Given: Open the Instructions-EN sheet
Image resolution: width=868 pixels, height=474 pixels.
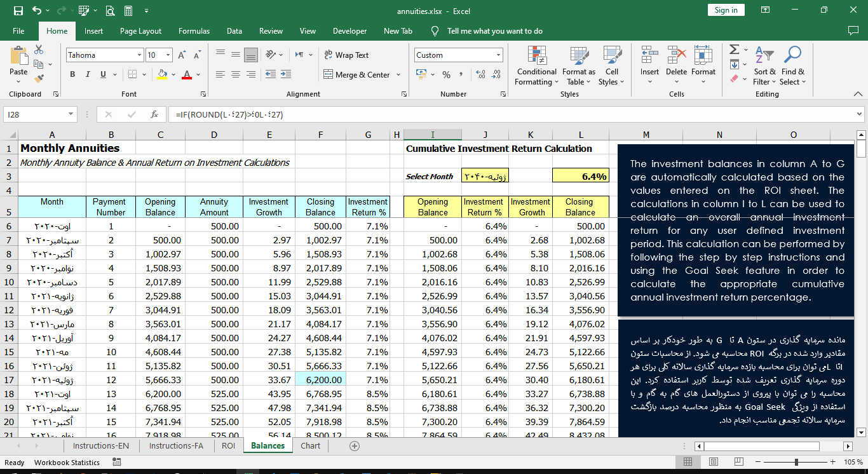Looking at the screenshot, I should 101,446.
